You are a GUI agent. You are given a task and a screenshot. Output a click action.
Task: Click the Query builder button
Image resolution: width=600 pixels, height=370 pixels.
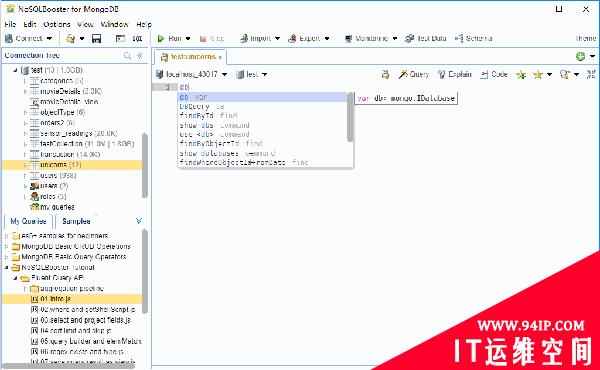click(414, 74)
